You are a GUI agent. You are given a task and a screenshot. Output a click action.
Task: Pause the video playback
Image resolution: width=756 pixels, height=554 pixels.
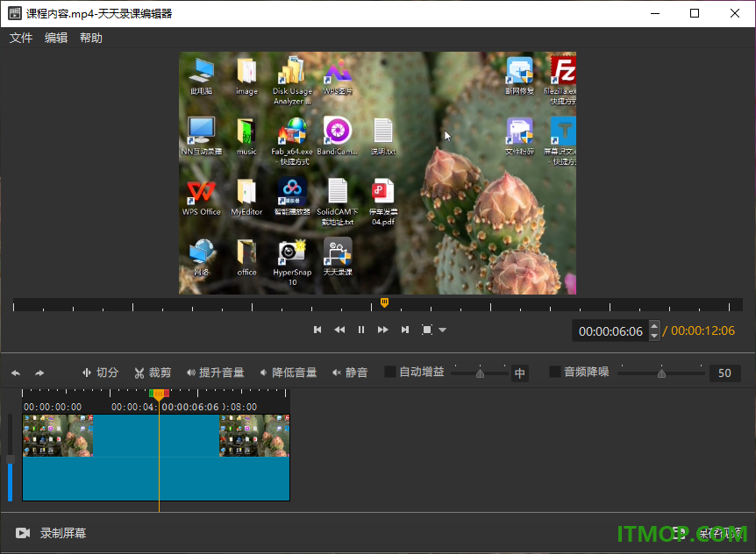click(x=361, y=330)
